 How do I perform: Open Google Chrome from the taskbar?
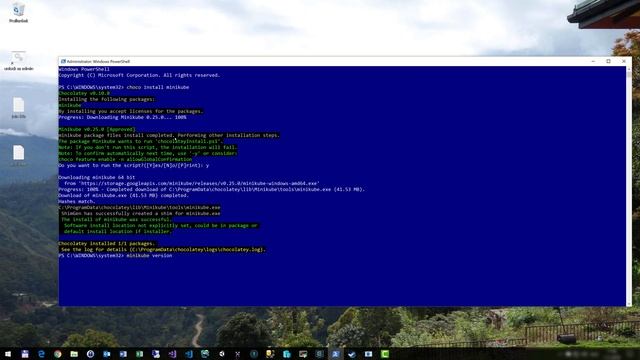58,354
